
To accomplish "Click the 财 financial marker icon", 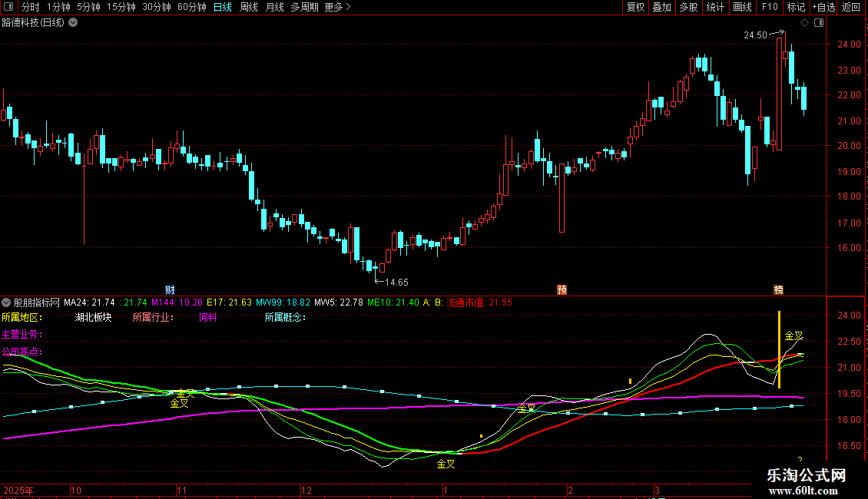I will [x=170, y=289].
